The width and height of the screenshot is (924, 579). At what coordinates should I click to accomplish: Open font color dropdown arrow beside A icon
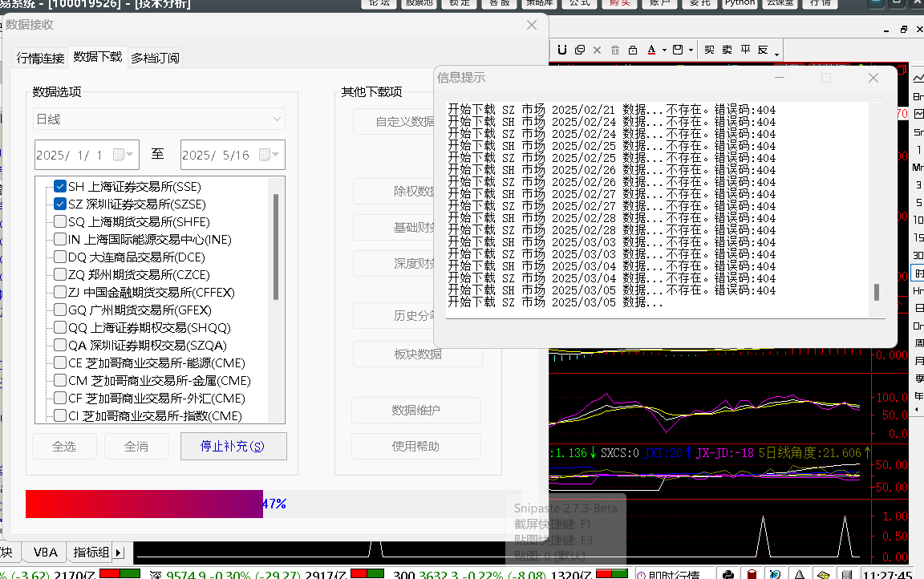point(664,50)
